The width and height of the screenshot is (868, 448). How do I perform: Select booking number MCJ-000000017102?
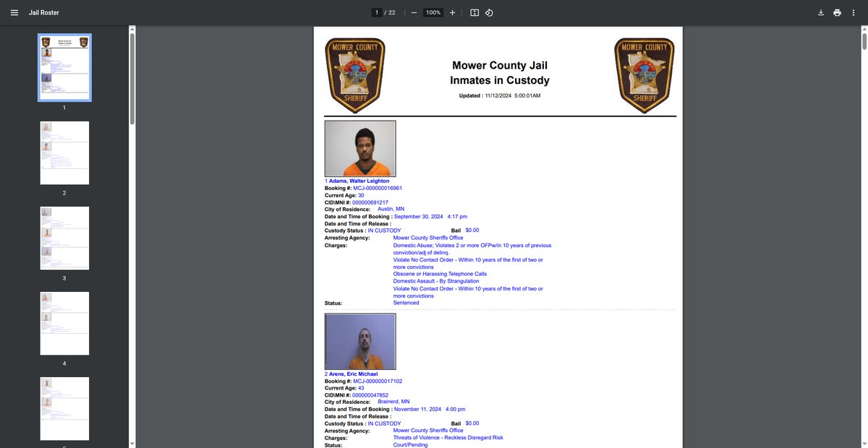click(x=378, y=381)
